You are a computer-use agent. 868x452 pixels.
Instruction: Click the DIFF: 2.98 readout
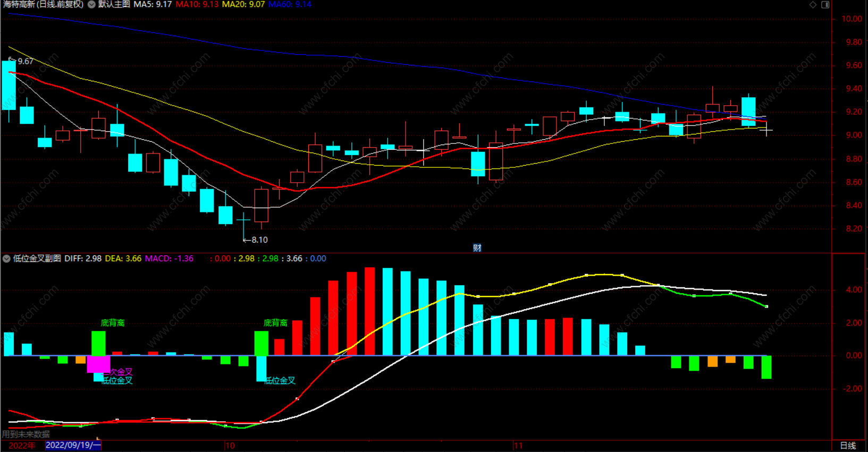coord(83,259)
